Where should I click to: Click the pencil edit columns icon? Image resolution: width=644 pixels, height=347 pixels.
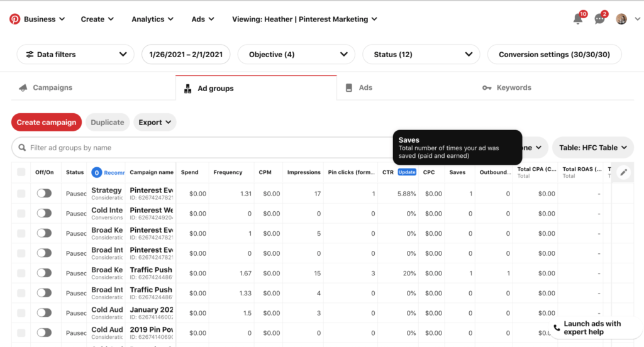pyautogui.click(x=623, y=172)
